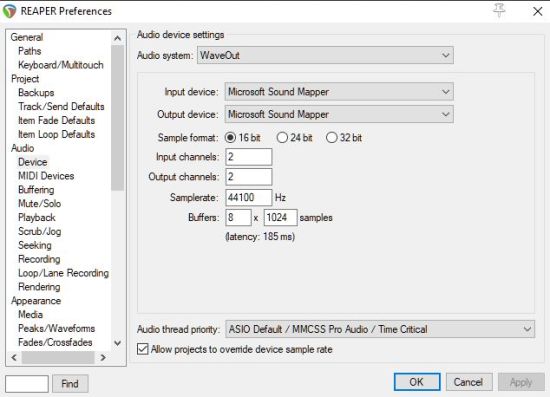Open Recording preferences
The width and height of the screenshot is (550, 397).
point(39,259)
